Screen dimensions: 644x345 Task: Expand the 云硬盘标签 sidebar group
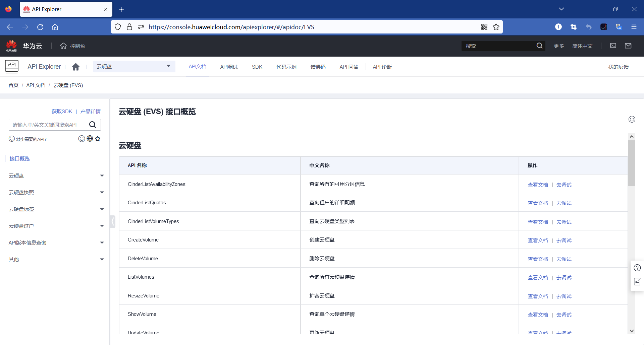[x=56, y=209]
